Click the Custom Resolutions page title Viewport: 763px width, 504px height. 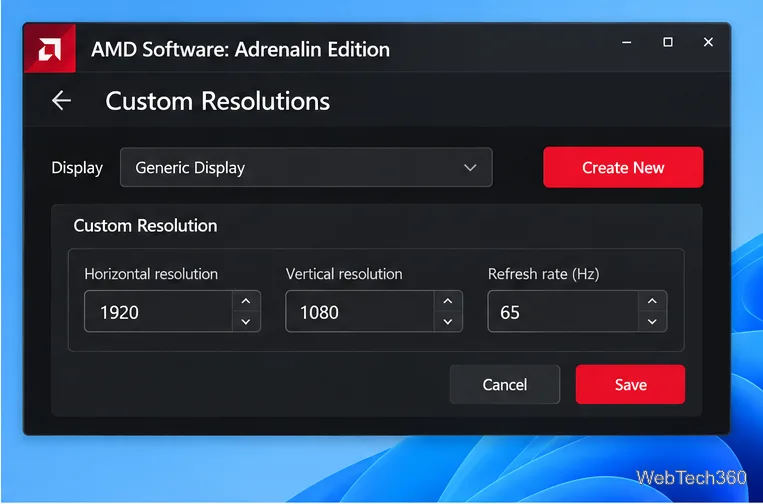218,101
